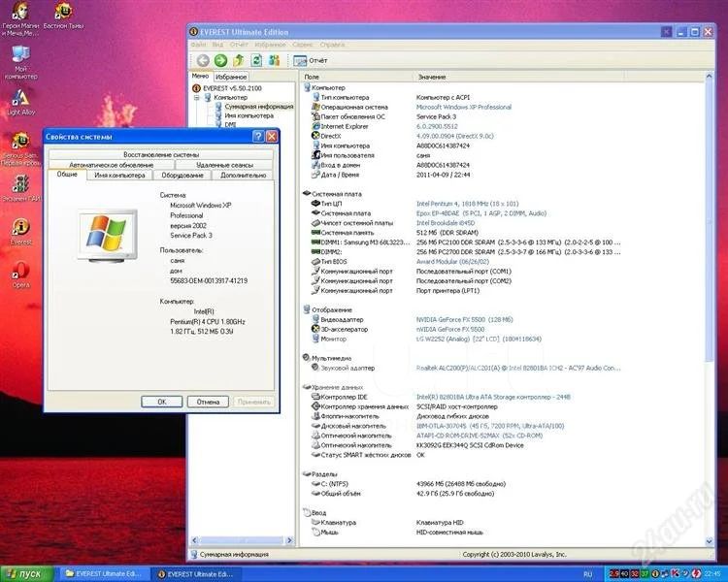This screenshot has height=582, width=728.
Task: Click the Back arrow in EVEREST toolbar
Action: point(203,60)
